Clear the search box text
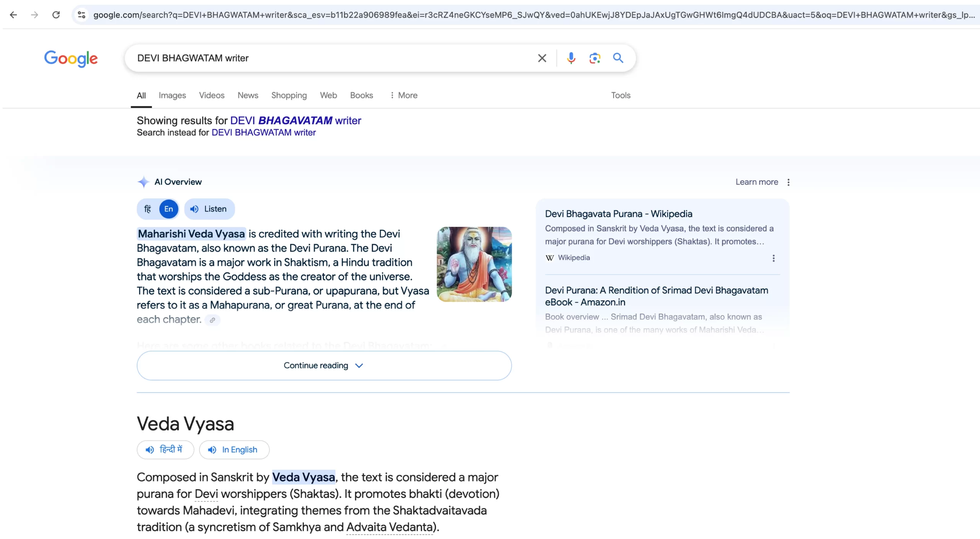 (x=542, y=58)
